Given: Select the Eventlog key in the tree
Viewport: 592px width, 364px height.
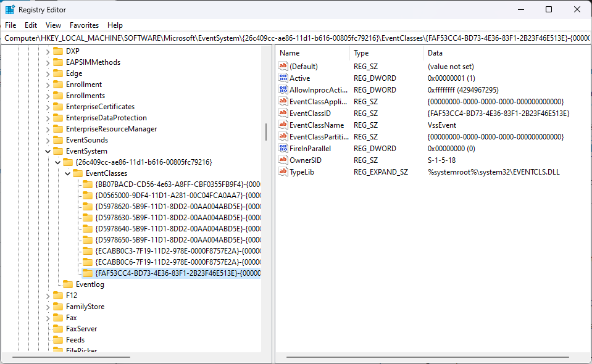Looking at the screenshot, I should [90, 284].
